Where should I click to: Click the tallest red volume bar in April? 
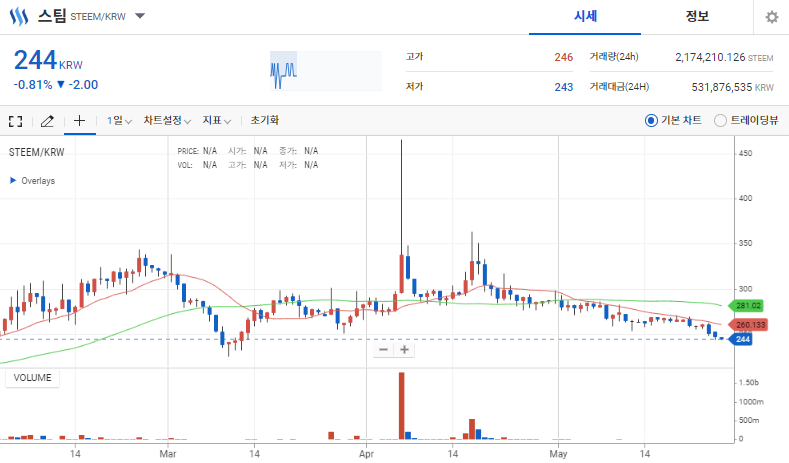[x=402, y=406]
